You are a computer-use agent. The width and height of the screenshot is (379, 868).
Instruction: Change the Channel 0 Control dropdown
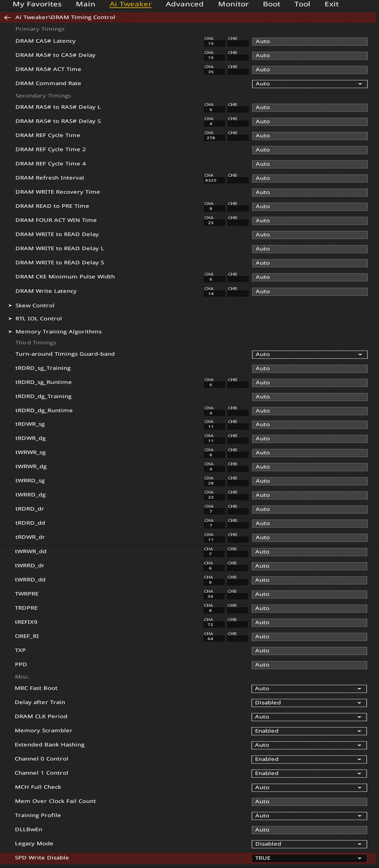tap(309, 759)
